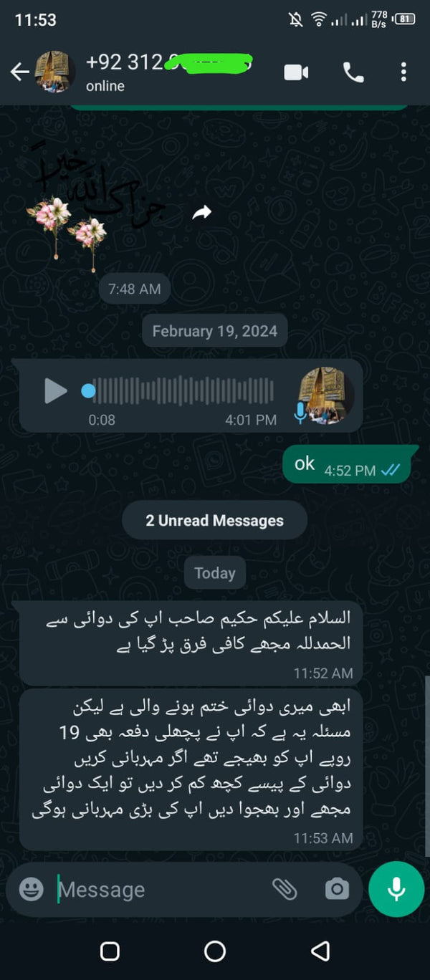
Task: Open contact profile photo in header
Action: pos(56,71)
